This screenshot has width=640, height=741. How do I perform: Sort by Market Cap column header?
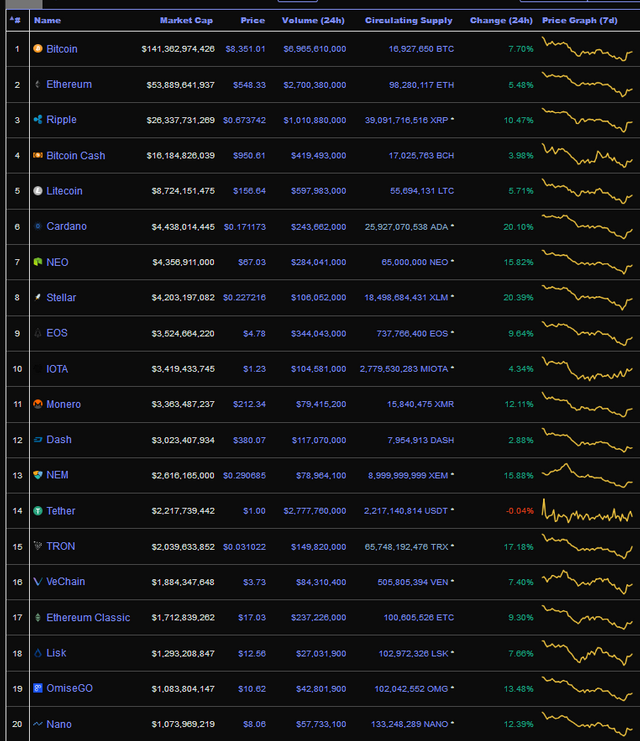(x=186, y=20)
